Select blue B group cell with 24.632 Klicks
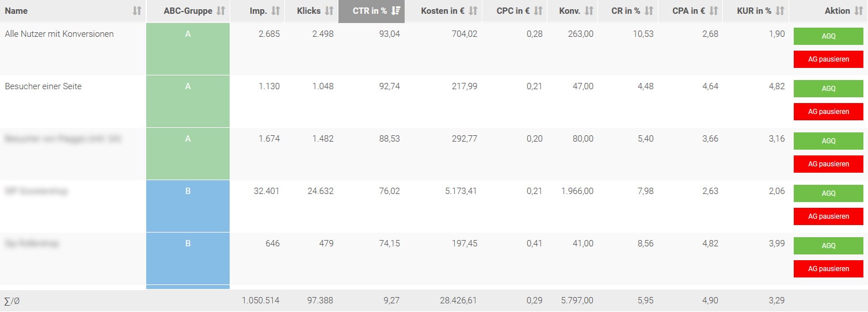 click(x=188, y=206)
